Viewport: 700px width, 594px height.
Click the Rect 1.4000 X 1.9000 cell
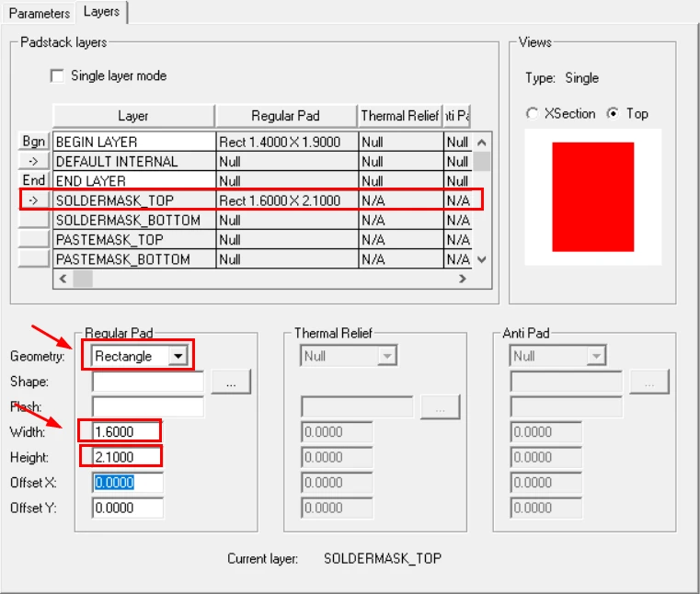coord(287,142)
